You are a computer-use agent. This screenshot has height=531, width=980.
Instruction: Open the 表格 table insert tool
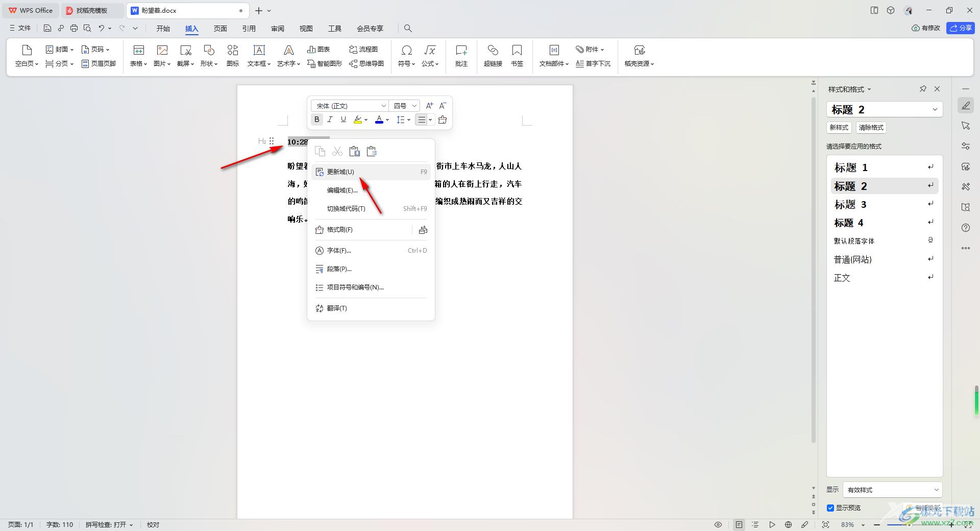click(138, 55)
